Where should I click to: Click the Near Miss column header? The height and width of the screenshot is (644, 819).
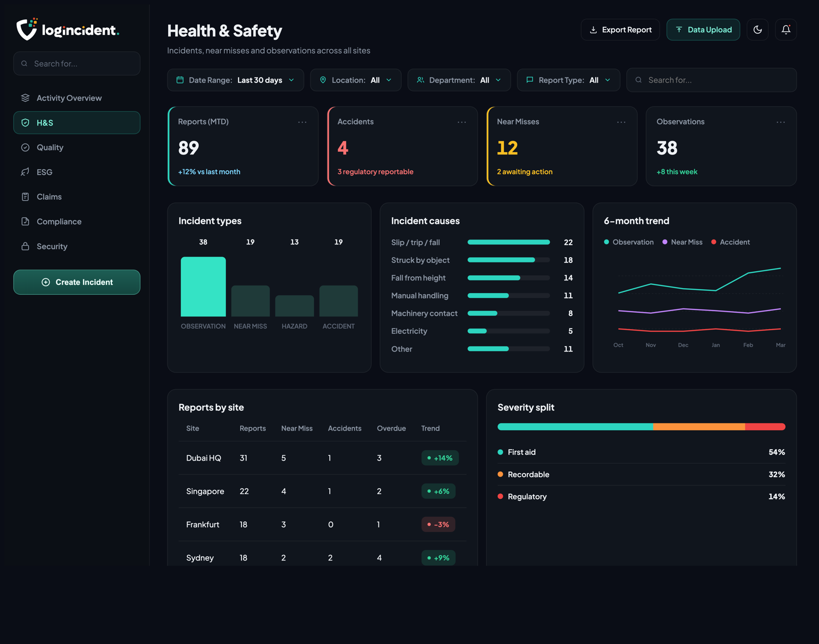[x=297, y=428]
